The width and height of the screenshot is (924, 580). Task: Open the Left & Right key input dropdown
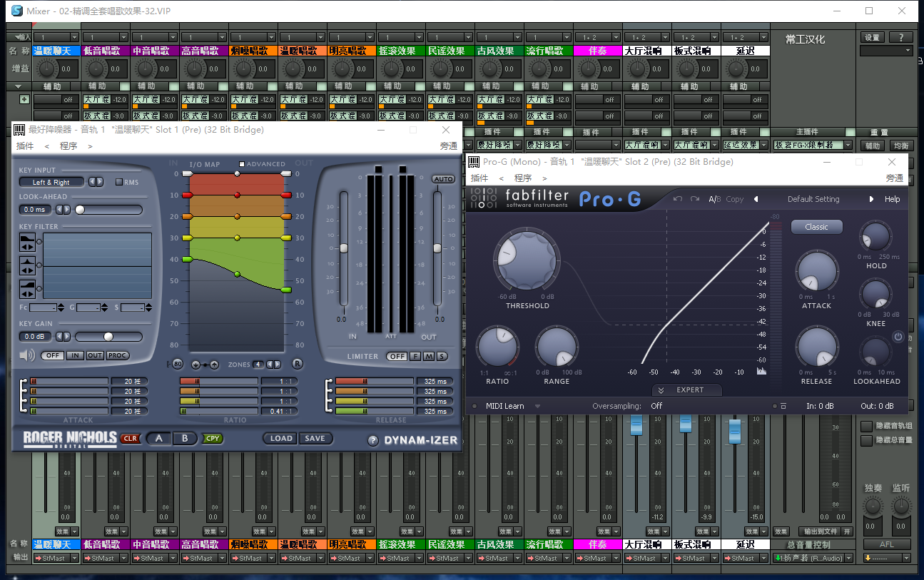(x=52, y=182)
